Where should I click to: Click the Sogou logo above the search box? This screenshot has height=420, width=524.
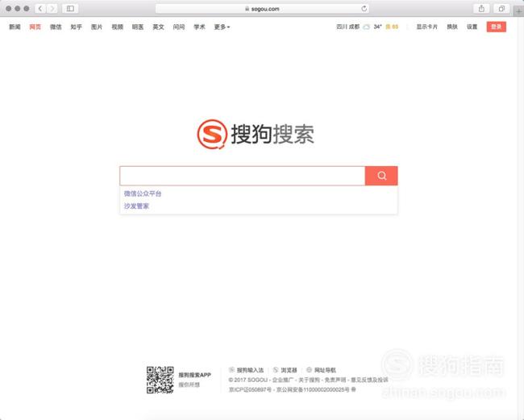coord(256,134)
